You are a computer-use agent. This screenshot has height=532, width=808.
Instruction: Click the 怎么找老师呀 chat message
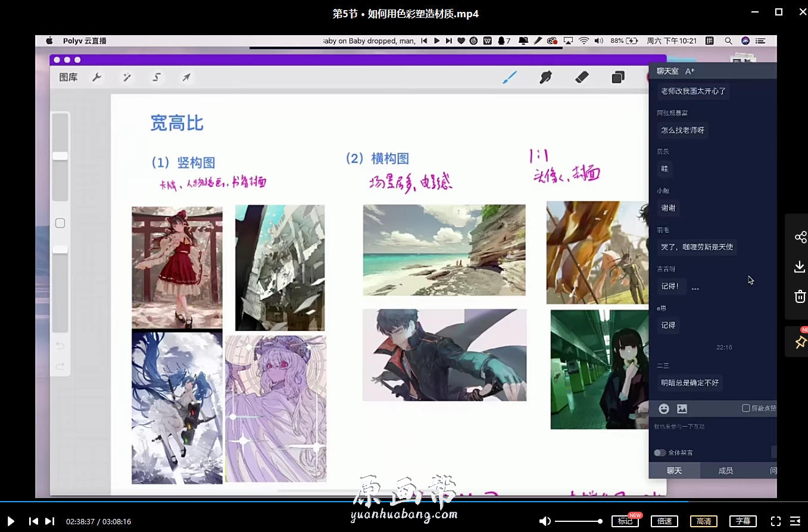coord(683,130)
